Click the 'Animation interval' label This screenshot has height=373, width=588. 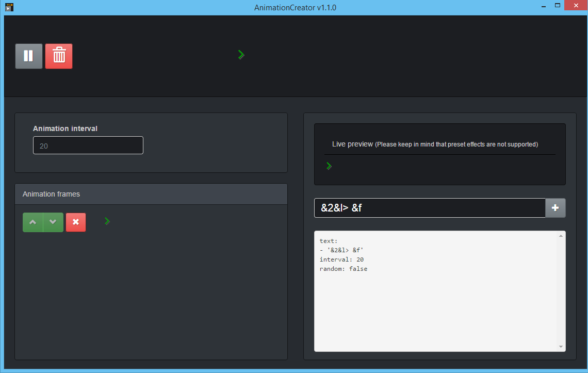tap(66, 128)
